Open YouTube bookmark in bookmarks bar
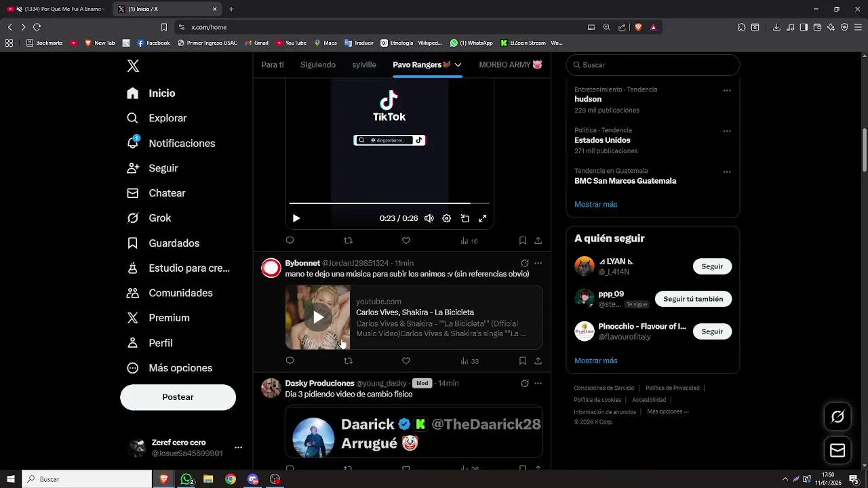Image resolution: width=868 pixels, height=488 pixels. coord(291,43)
